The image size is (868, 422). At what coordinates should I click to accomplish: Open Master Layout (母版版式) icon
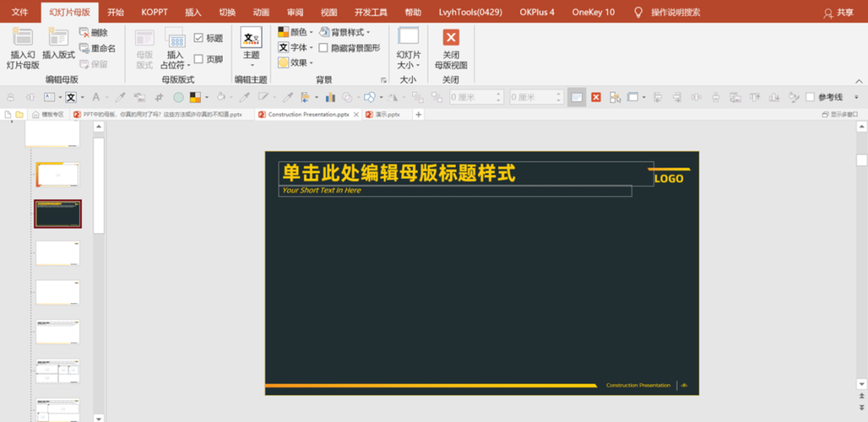[145, 38]
